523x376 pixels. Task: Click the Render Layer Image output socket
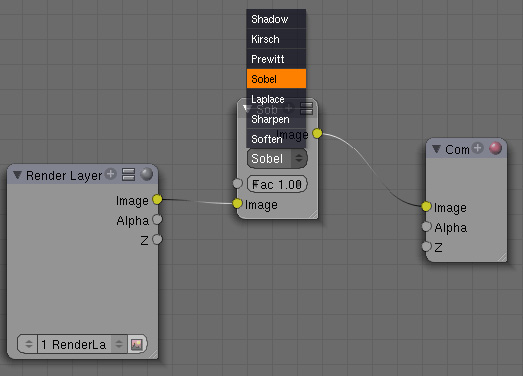[x=157, y=200]
